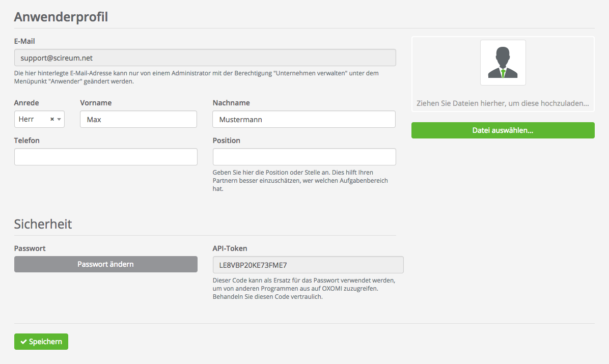
Task: Click the read-only E-Mail address field
Action: [205, 58]
